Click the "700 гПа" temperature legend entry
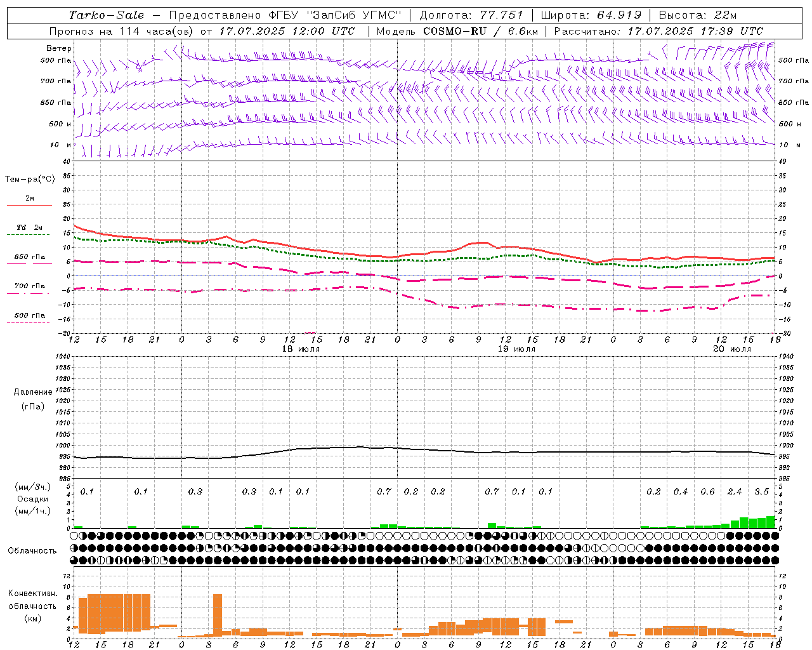 click(x=30, y=286)
